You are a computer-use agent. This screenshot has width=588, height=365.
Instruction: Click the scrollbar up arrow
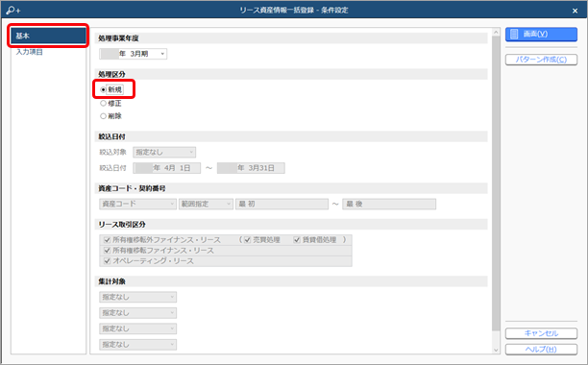point(496,33)
